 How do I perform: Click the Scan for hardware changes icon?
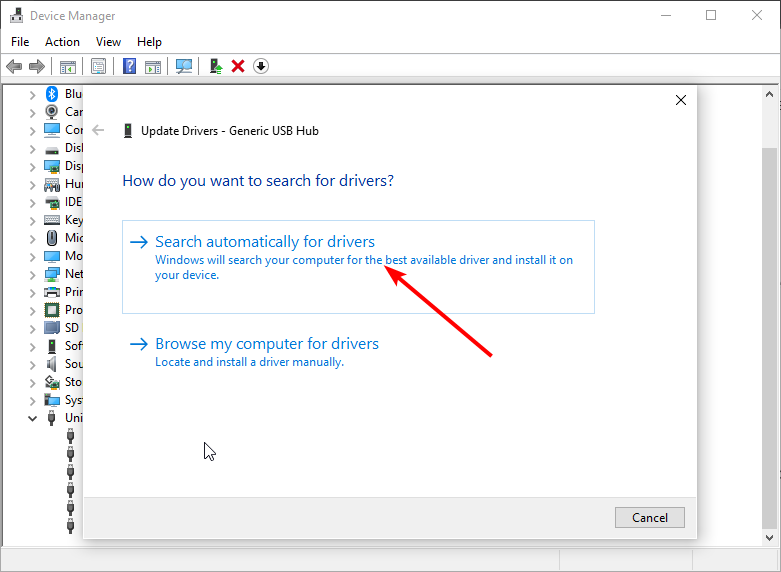[x=184, y=66]
